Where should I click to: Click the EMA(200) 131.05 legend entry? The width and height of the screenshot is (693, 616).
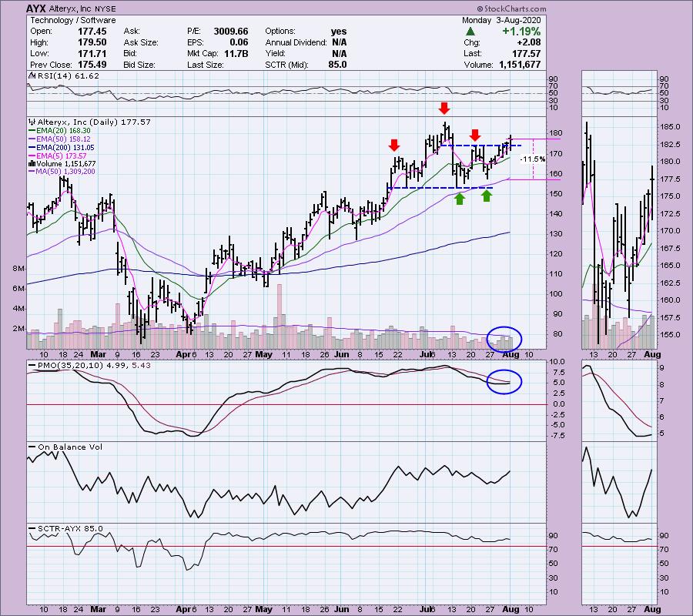(65, 148)
